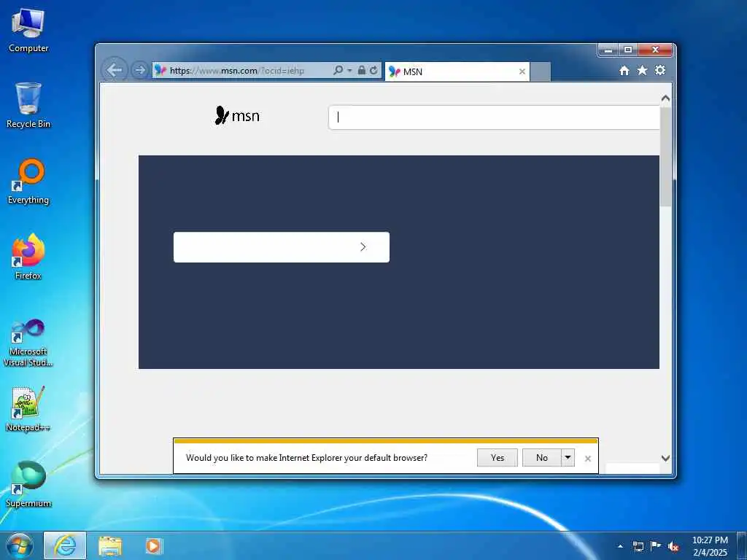This screenshot has height=560, width=747.
Task: Click Yes to make IE default browser
Action: 498,458
